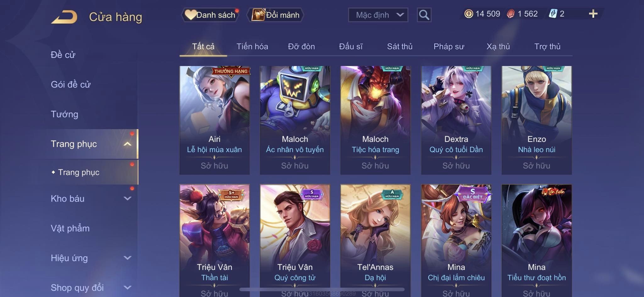644x297 pixels.
Task: Open Gói đề cử in the sidebar
Action: click(71, 84)
